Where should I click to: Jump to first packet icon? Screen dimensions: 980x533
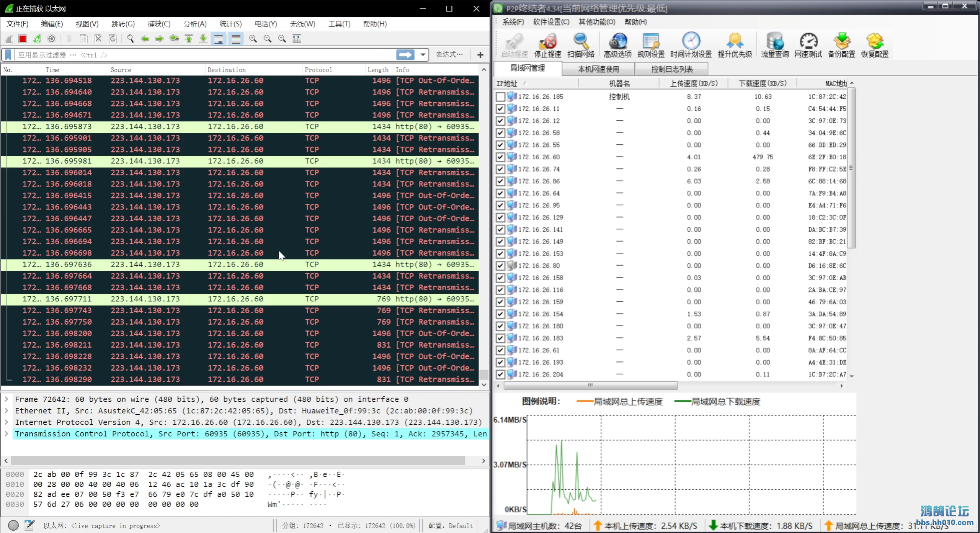[189, 39]
